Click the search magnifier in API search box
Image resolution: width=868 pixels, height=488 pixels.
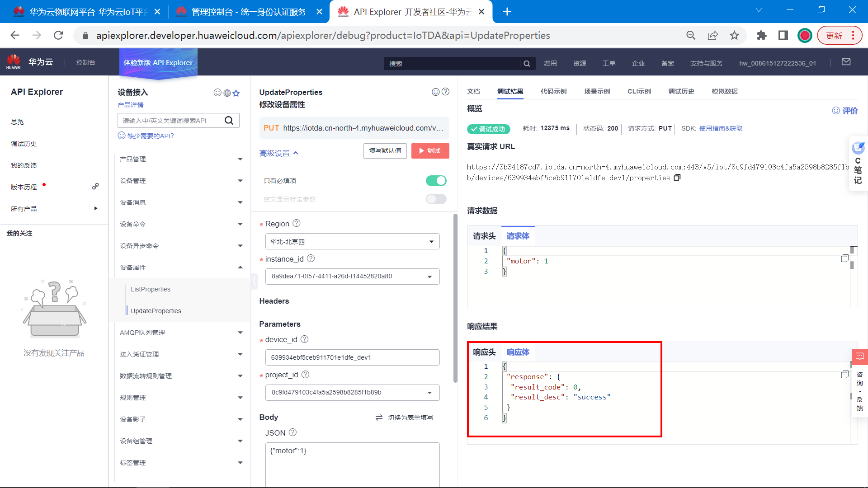229,120
